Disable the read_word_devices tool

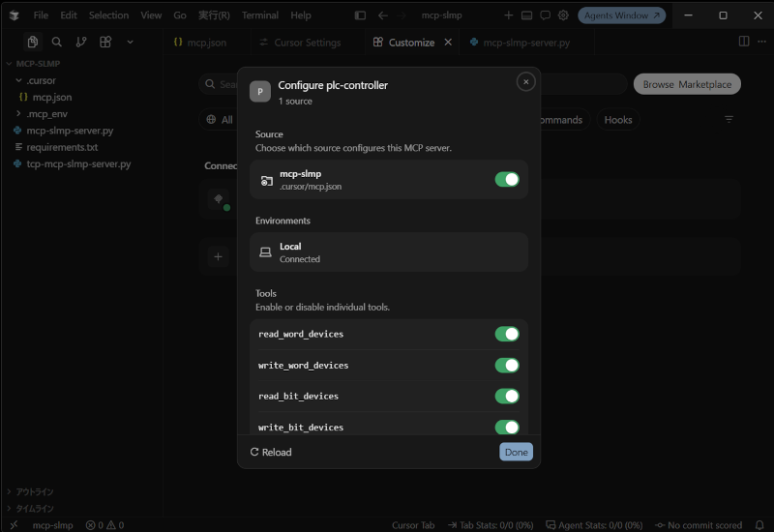[x=507, y=334]
